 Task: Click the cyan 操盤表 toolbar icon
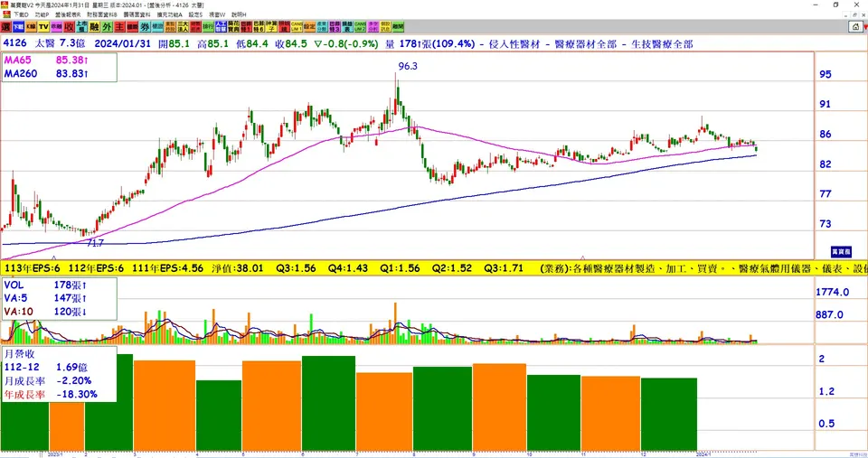coord(347,26)
